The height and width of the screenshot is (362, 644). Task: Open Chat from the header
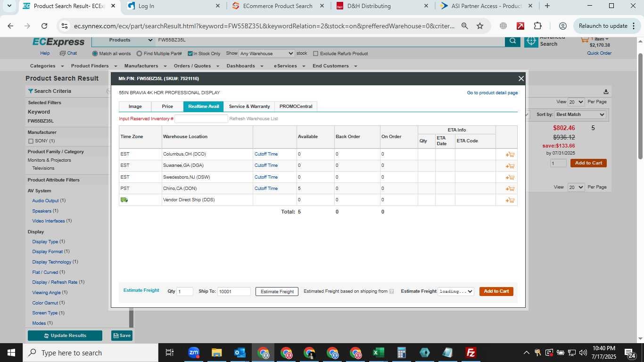68,53
